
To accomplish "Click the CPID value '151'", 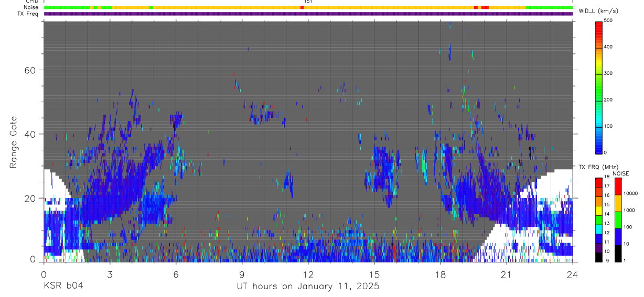I will (x=308, y=2).
